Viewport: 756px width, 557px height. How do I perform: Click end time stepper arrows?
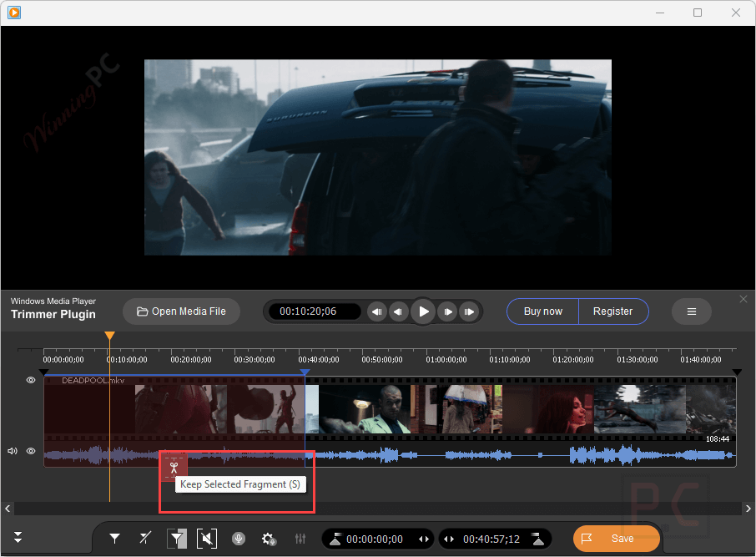(449, 539)
